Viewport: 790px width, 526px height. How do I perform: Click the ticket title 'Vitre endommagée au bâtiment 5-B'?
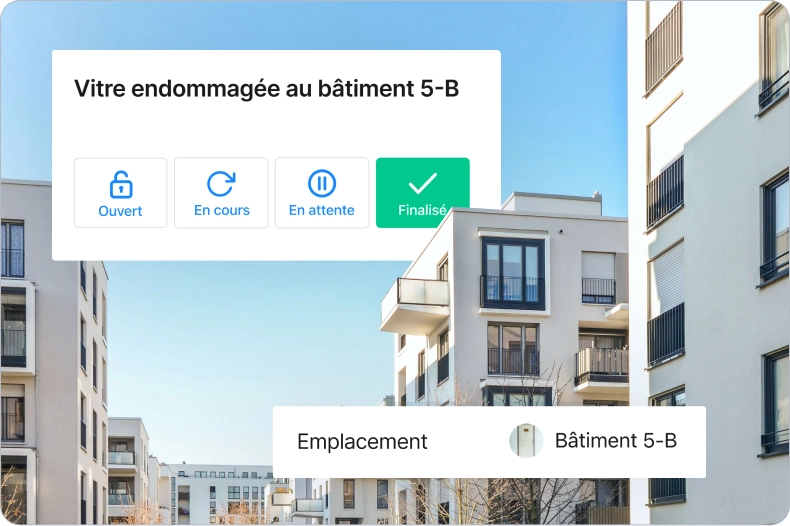(x=267, y=89)
